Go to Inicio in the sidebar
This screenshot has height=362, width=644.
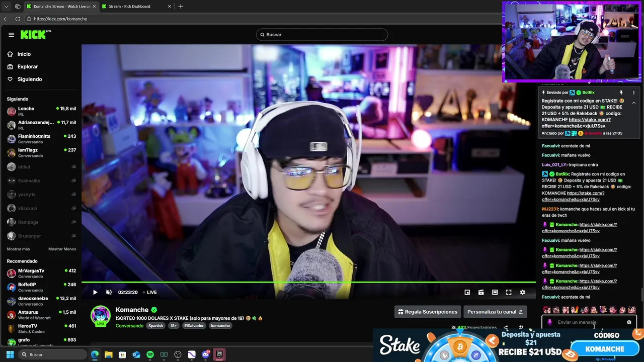[x=19, y=54]
